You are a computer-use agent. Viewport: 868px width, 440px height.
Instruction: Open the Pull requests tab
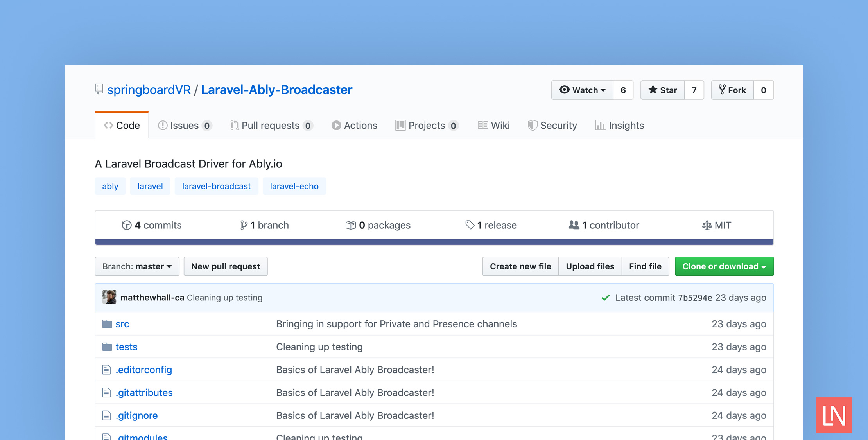(271, 126)
